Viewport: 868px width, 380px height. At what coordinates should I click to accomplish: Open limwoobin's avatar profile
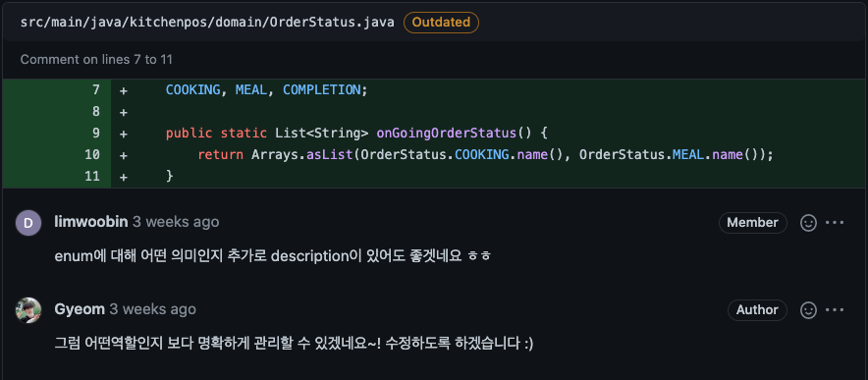28,223
